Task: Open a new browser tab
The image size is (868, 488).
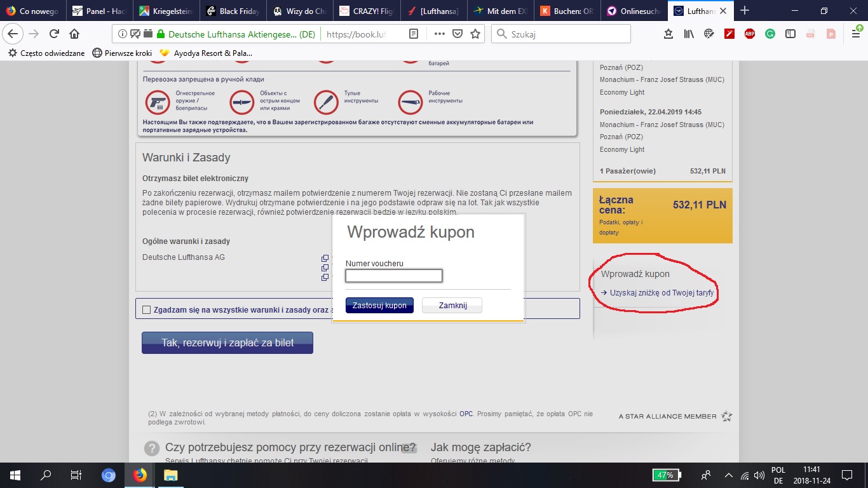Action: click(x=745, y=11)
